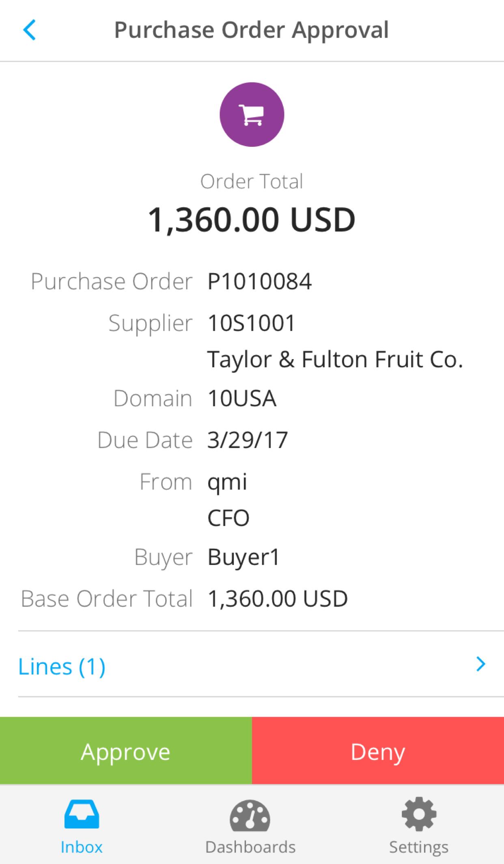504x864 pixels.
Task: Tap the supplier name Taylor & Fulton Fruit Co.
Action: pos(335,360)
